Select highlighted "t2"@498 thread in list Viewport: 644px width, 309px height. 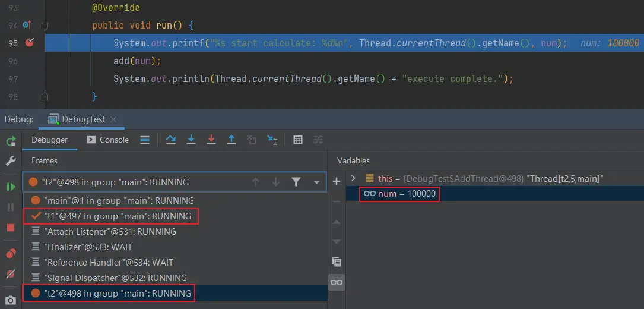pos(175,294)
